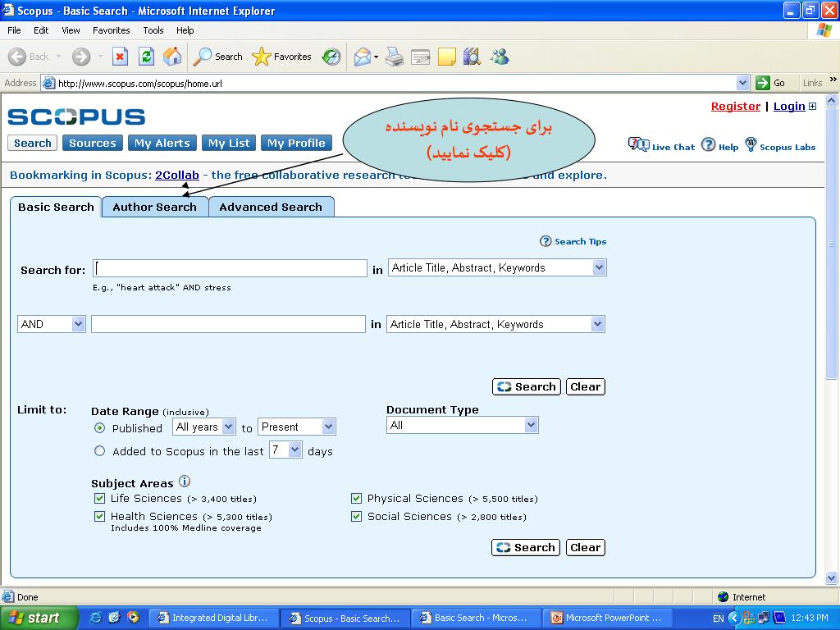840x630 pixels.
Task: Click the green Go arrow icon
Action: coord(762,83)
